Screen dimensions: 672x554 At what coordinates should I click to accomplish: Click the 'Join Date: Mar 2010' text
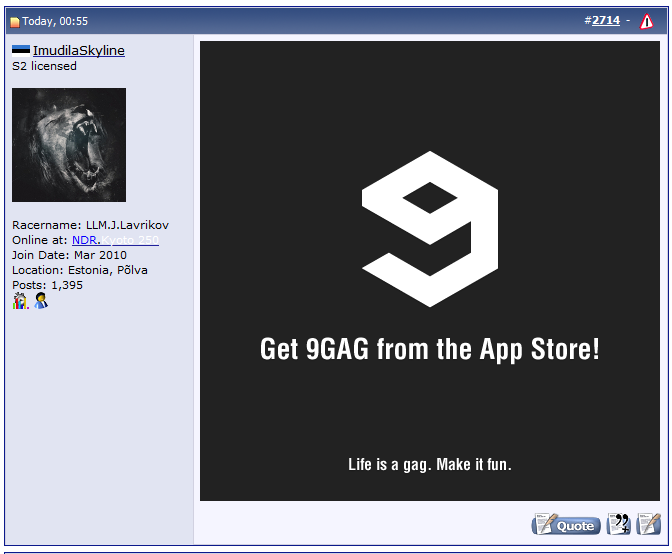[x=69, y=255]
